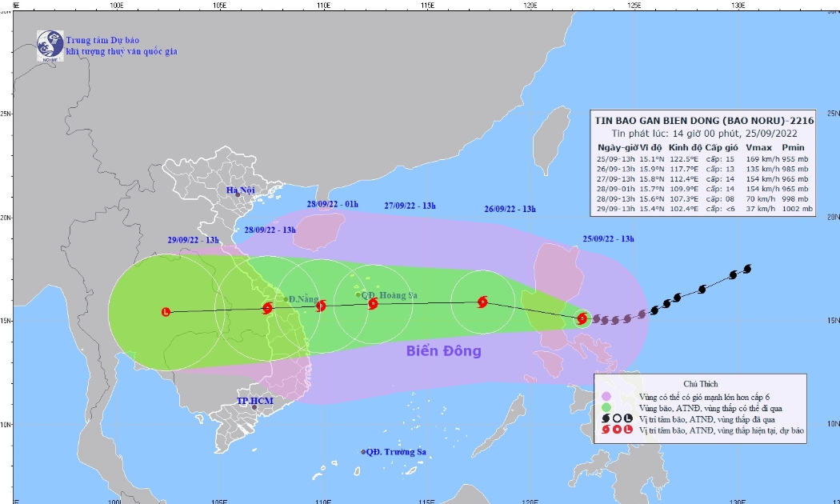Click the title TIN BAO GAN BIEN DONG (BAO NORU)-2216
The width and height of the screenshot is (840, 504).
(x=704, y=121)
